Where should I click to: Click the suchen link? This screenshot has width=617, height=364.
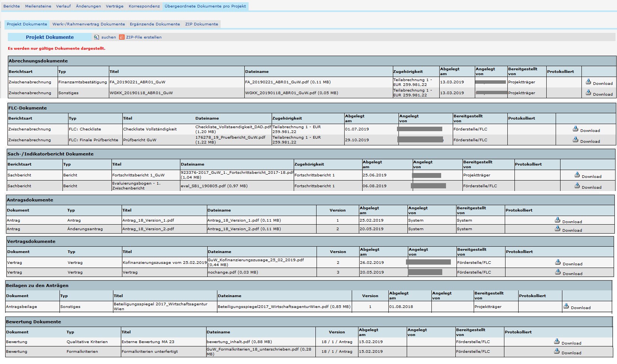109,37
